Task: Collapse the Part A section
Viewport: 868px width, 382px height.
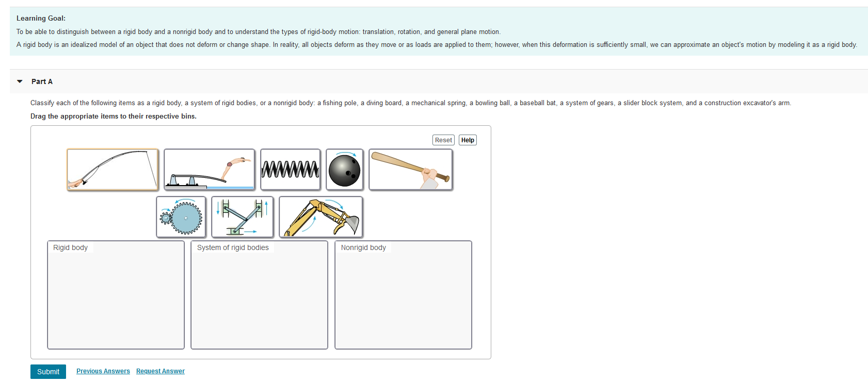Action: [20, 81]
